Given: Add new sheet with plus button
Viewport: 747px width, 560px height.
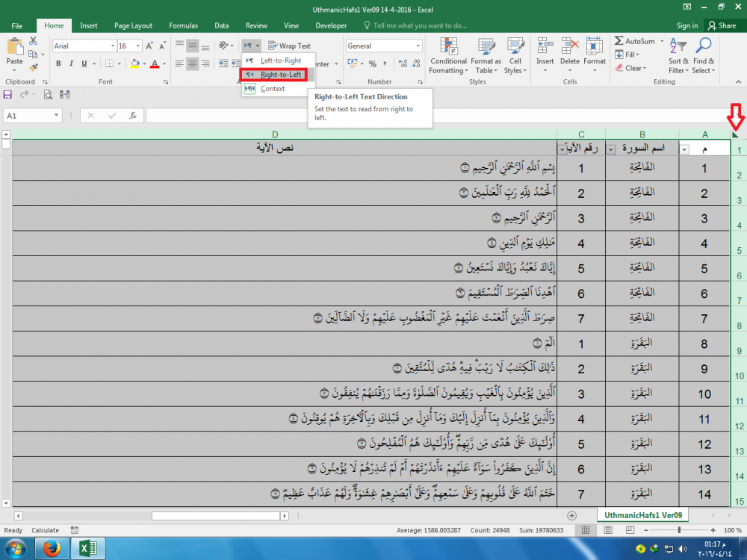Looking at the screenshot, I should pyautogui.click(x=571, y=516).
